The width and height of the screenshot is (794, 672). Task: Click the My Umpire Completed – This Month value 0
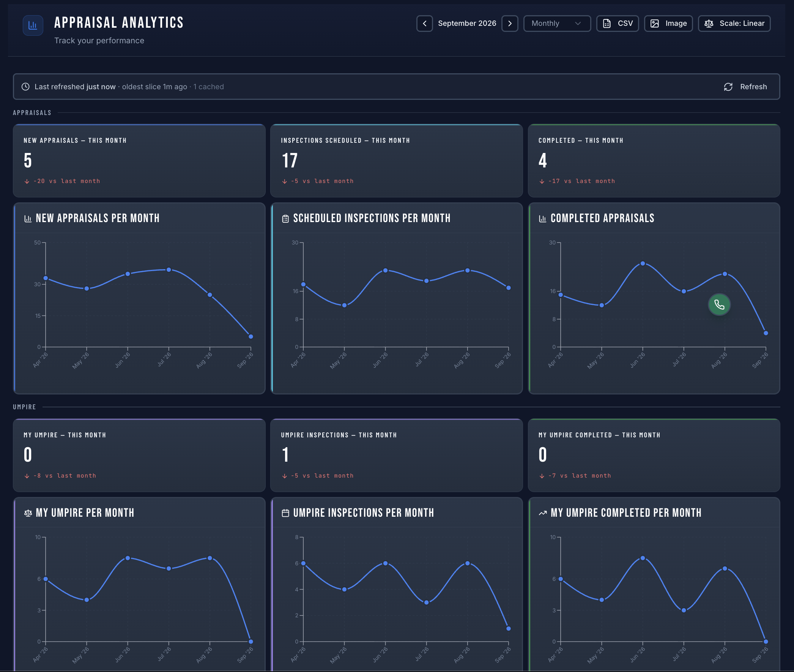[543, 455]
